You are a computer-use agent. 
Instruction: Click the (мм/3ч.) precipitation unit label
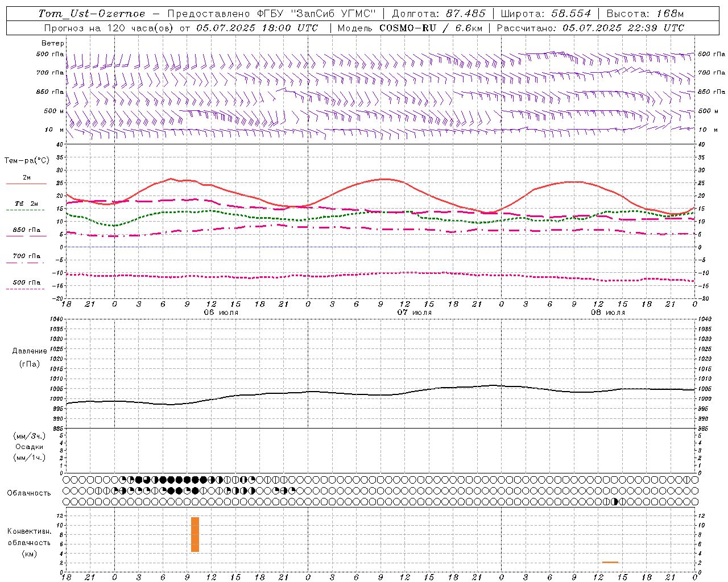[x=30, y=436]
